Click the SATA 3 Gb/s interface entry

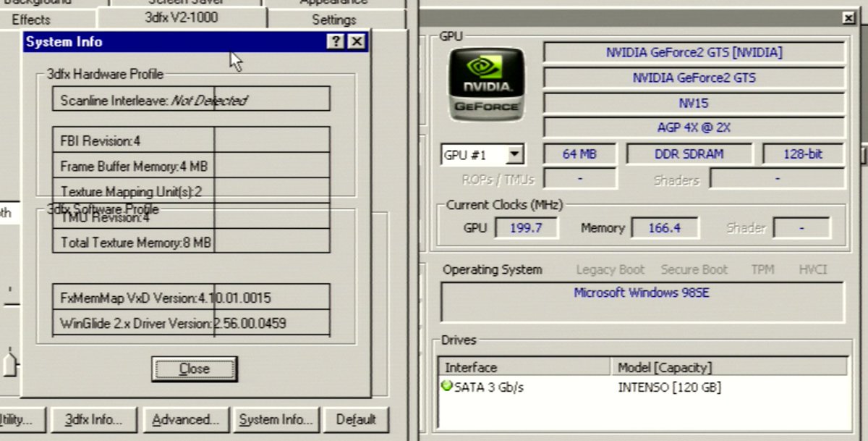[x=489, y=387]
